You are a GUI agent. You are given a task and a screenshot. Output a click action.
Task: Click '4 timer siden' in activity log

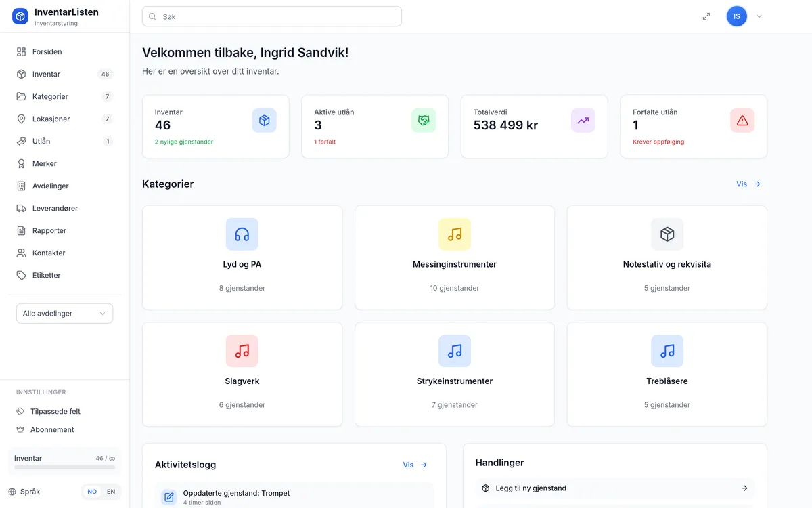[x=202, y=502]
